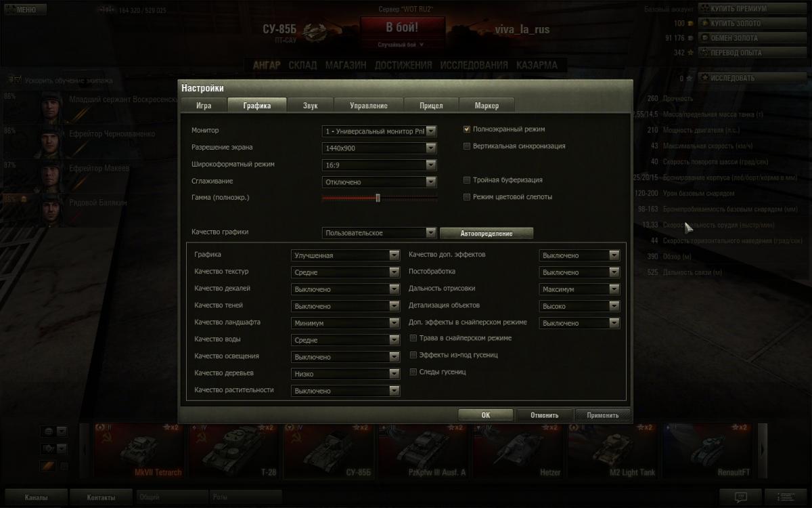Screen dimensions: 812x508
Task: Open the notifications list icon at bottom right
Action: 786,497
